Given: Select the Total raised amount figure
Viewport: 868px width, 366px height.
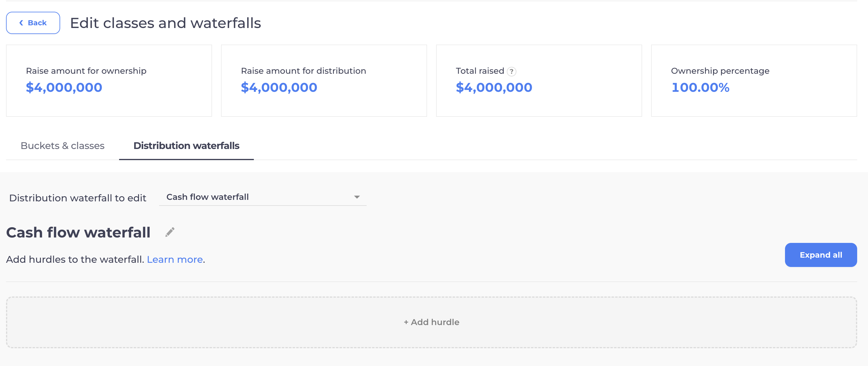Looking at the screenshot, I should click(494, 87).
